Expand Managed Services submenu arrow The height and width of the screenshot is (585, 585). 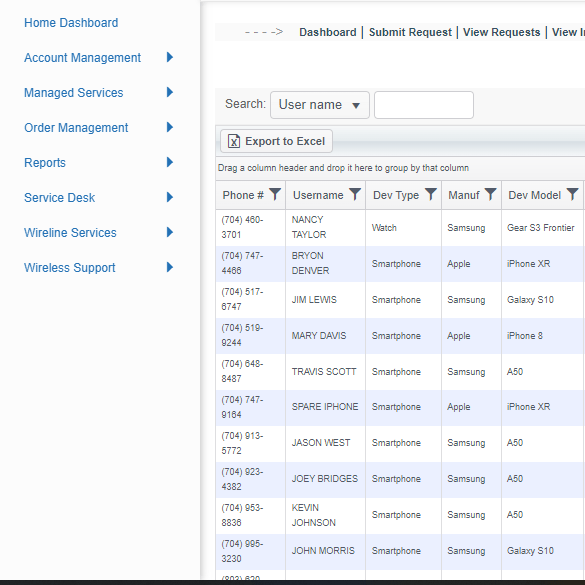[x=170, y=92]
